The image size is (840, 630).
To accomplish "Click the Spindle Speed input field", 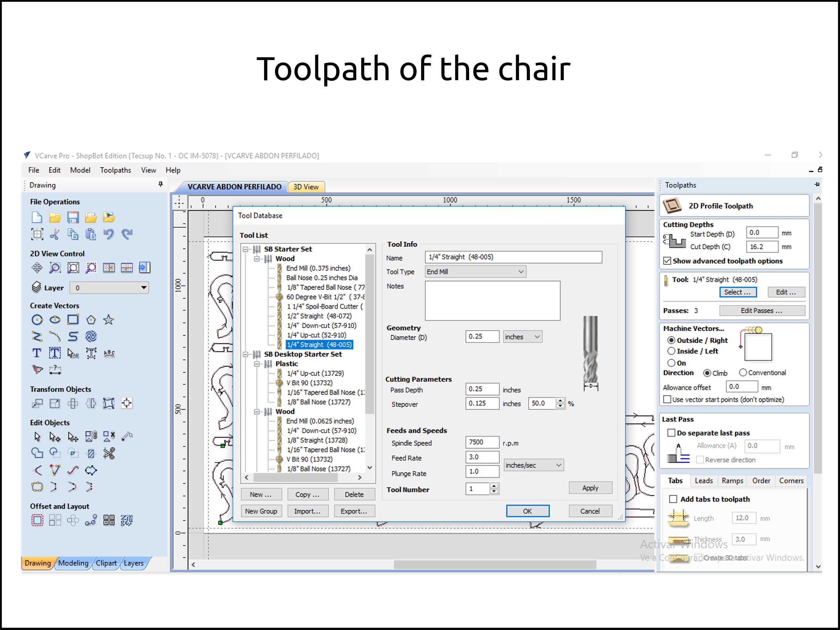I will coord(482,442).
